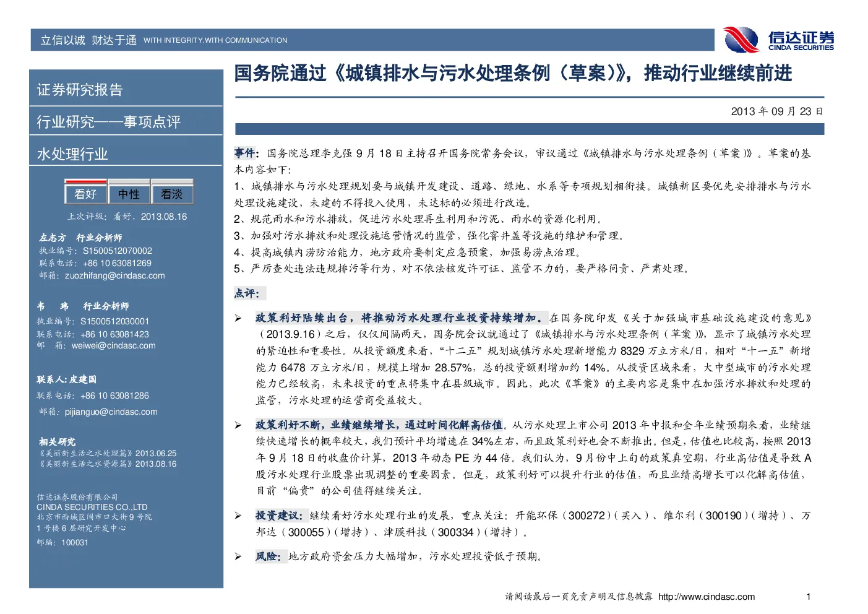This screenshot has height=614, width=868.
Task: Open related report 美丽新生活之水处理篇 2013.06.25
Action: click(x=108, y=453)
